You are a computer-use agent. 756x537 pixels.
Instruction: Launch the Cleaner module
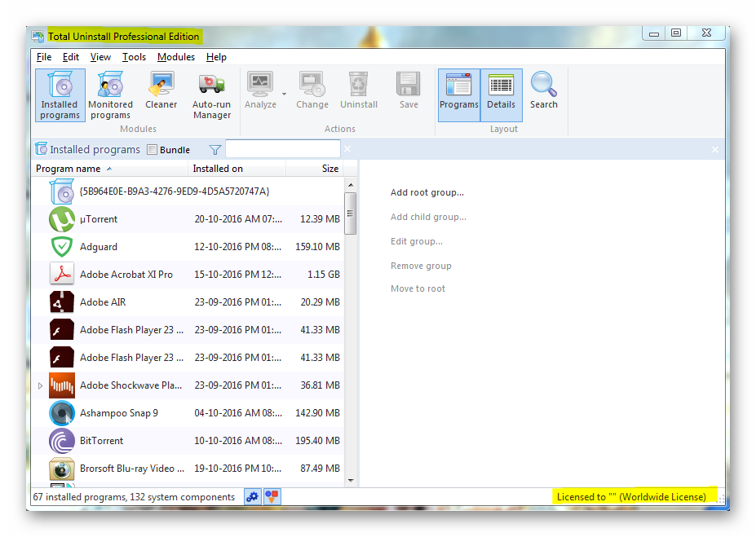tap(161, 90)
